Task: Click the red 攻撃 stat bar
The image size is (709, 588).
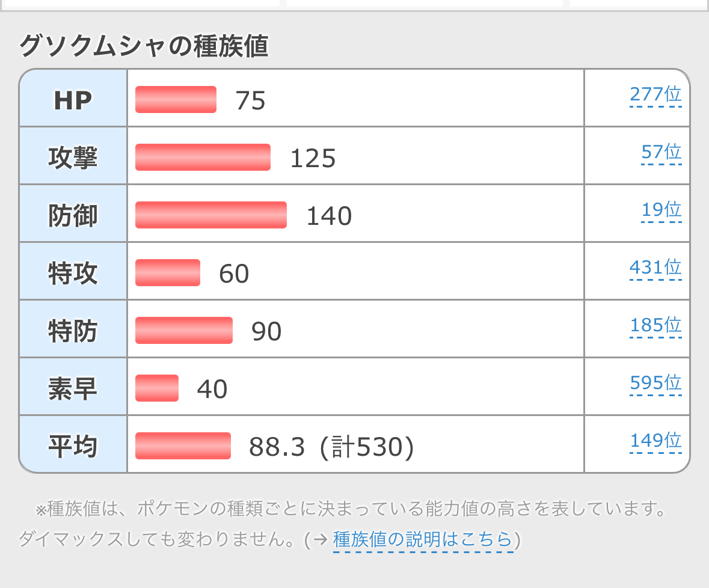Action: click(x=203, y=158)
